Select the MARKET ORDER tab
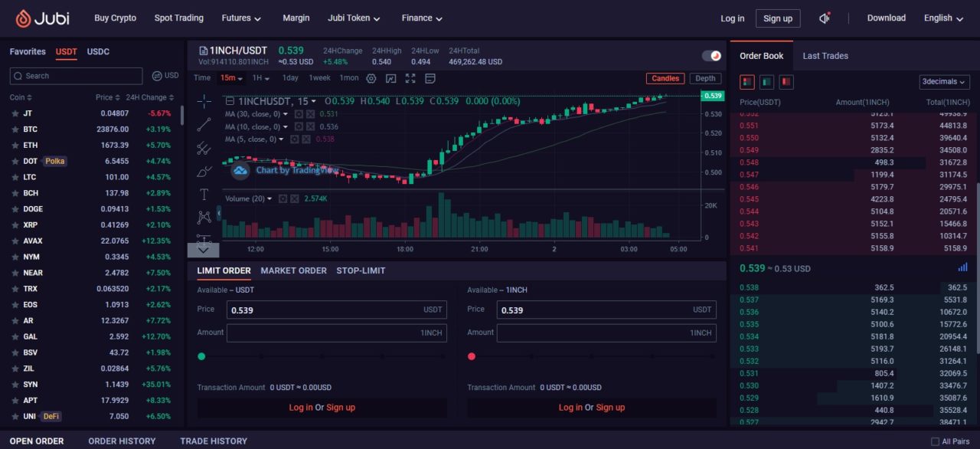The image size is (980, 449). tap(293, 270)
